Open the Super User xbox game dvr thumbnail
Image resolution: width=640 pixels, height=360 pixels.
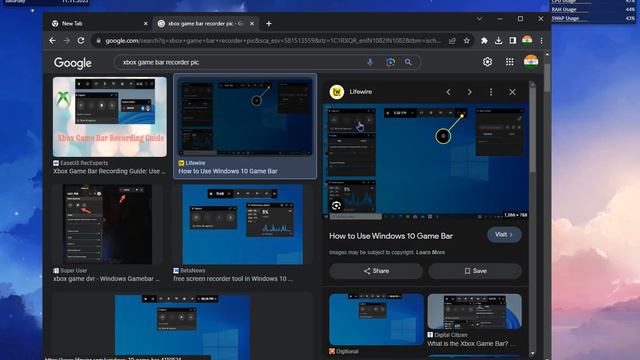(108, 224)
